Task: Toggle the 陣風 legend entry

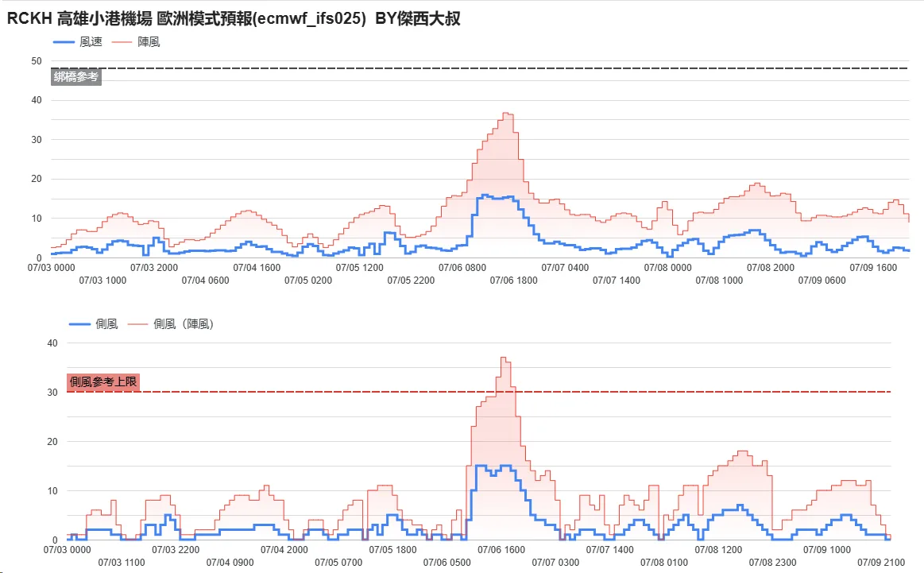Action: pos(136,42)
